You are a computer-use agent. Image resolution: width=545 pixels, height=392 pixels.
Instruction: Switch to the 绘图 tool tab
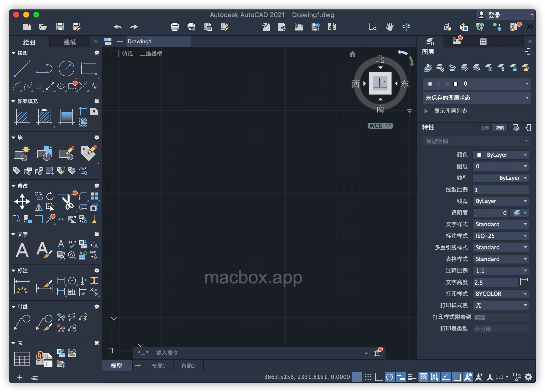point(29,42)
